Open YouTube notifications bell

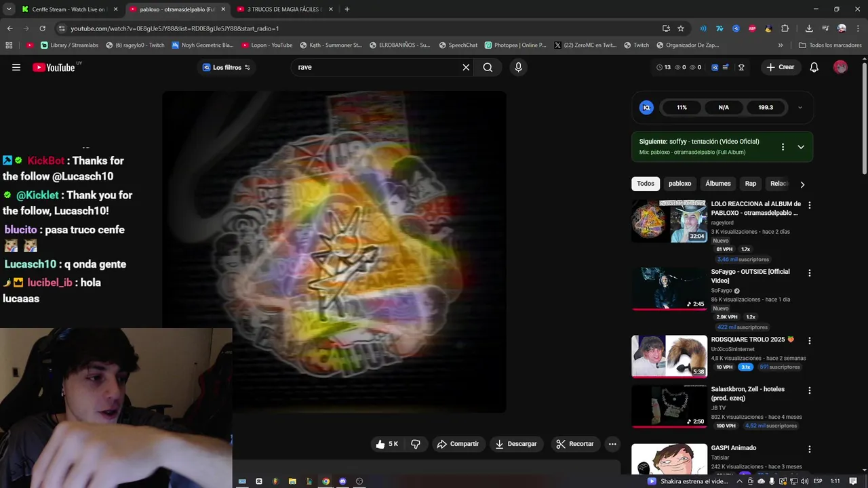click(x=814, y=67)
